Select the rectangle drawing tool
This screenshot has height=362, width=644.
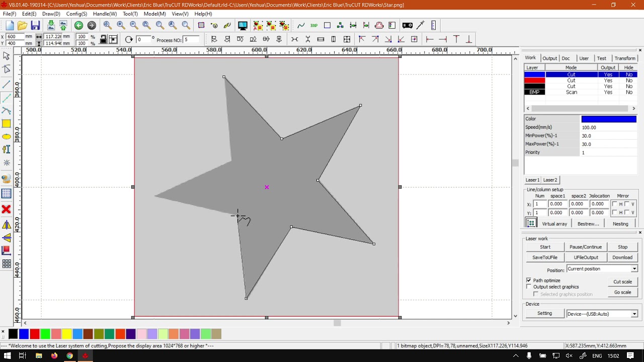[7, 124]
